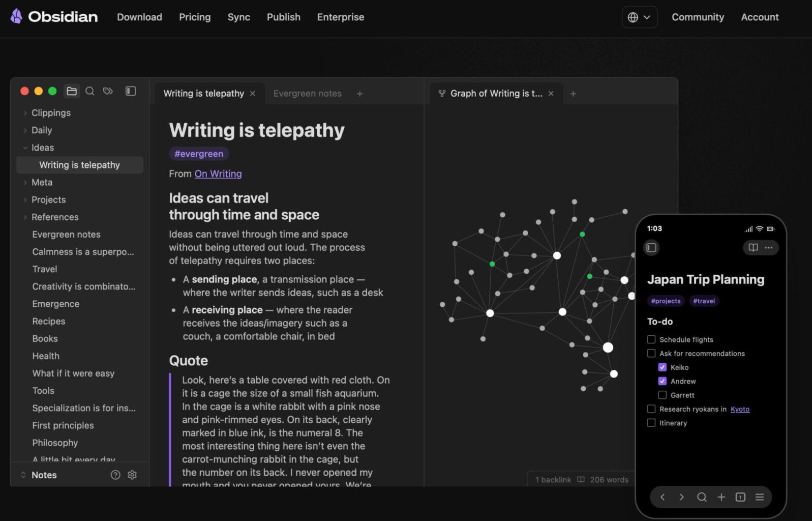Viewport: 812px width, 521px height.
Task: Tap the phone's new note plus icon
Action: [x=721, y=497]
